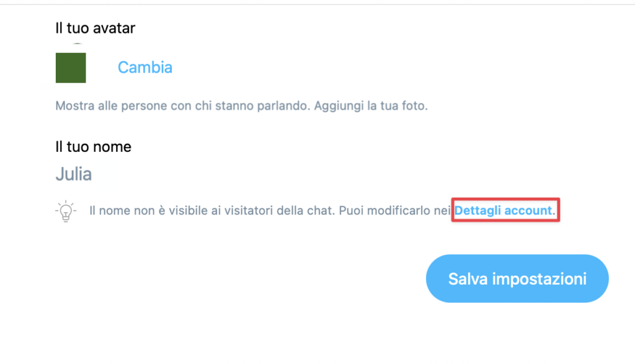Click the 'Puoi modificarlo nei' hint text
635x364 pixels.
[x=395, y=211]
